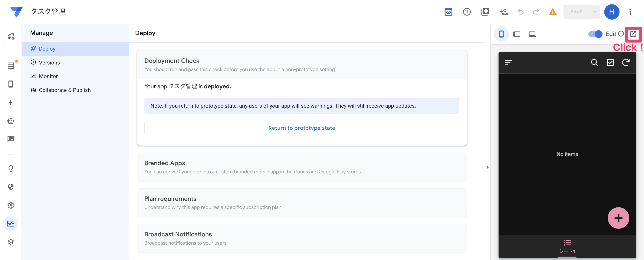Select Versions in Manage menu
Viewport: 644px width, 260px height.
click(49, 62)
